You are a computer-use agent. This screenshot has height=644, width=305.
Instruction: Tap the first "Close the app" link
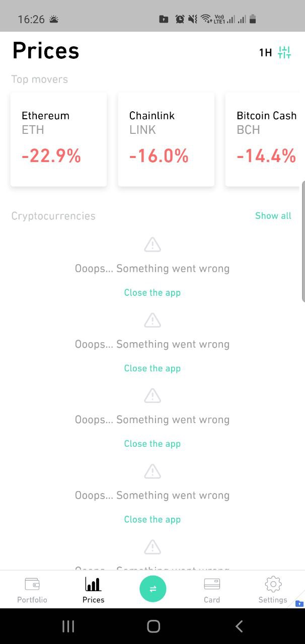pos(152,293)
